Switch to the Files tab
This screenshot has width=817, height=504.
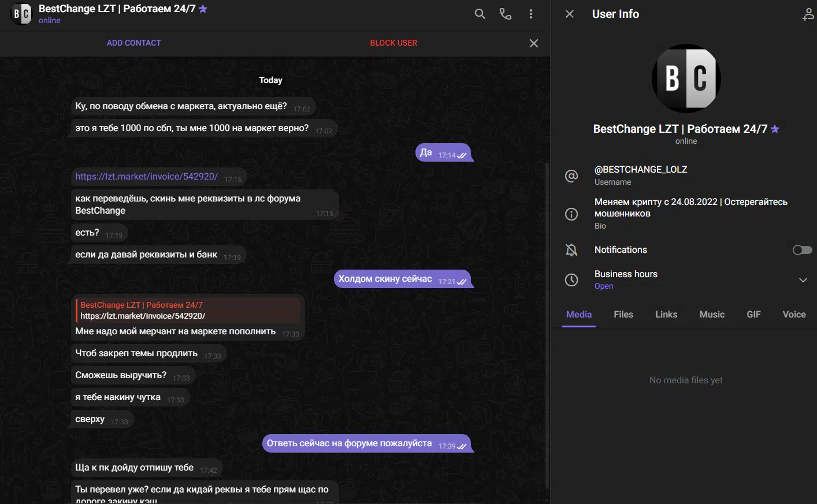pyautogui.click(x=623, y=315)
